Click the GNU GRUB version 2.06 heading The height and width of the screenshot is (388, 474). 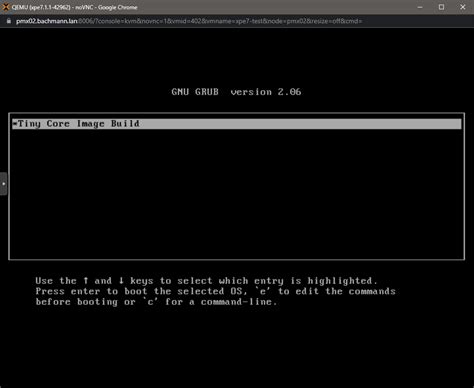pyautogui.click(x=236, y=92)
